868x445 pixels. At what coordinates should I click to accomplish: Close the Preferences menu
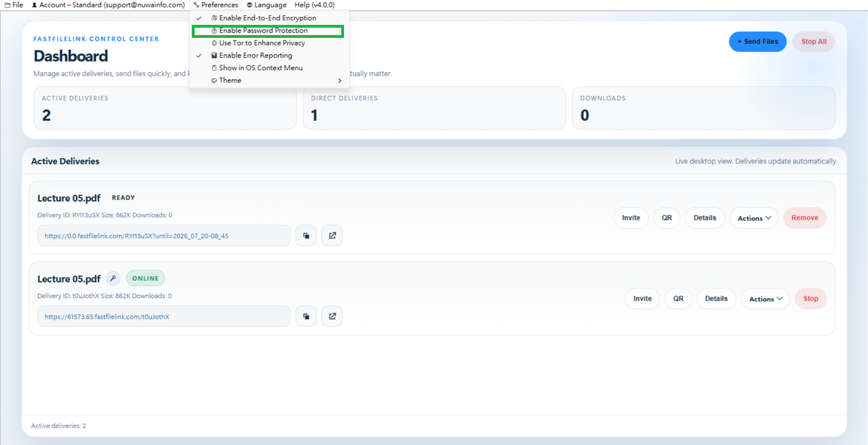coord(216,5)
